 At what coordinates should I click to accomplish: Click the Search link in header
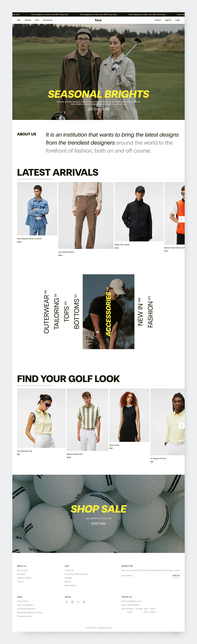[158, 20]
